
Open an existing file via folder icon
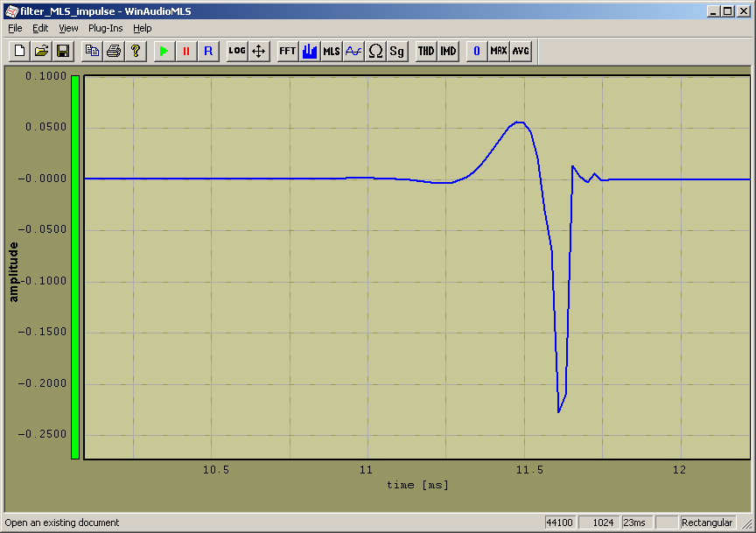(x=41, y=51)
